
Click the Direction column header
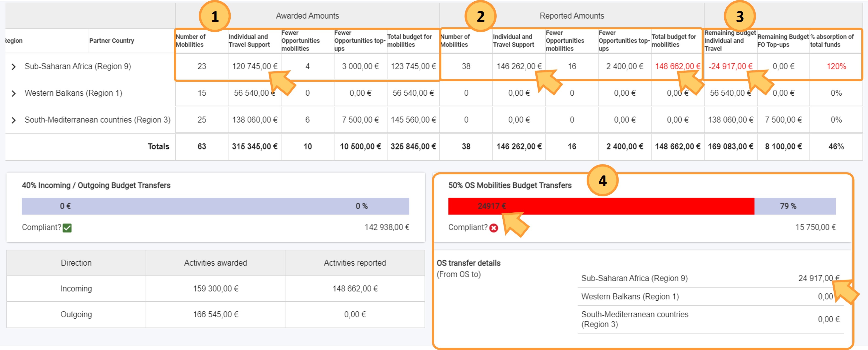(76, 263)
